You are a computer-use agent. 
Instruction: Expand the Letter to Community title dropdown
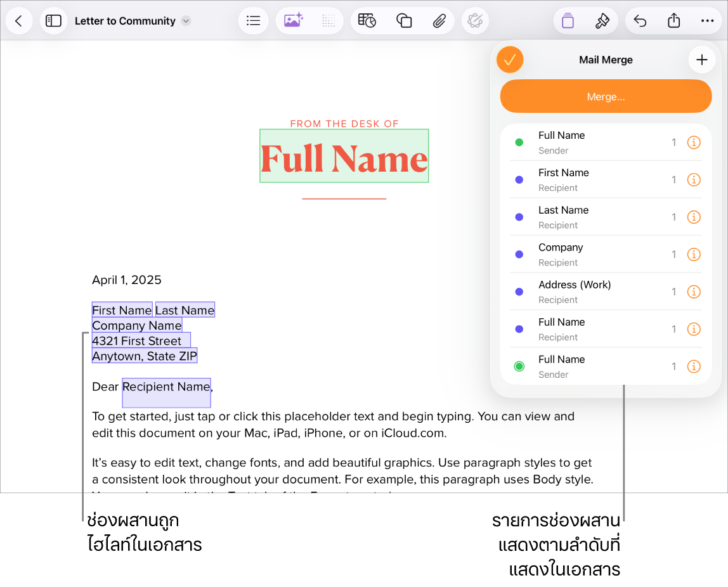tap(186, 21)
